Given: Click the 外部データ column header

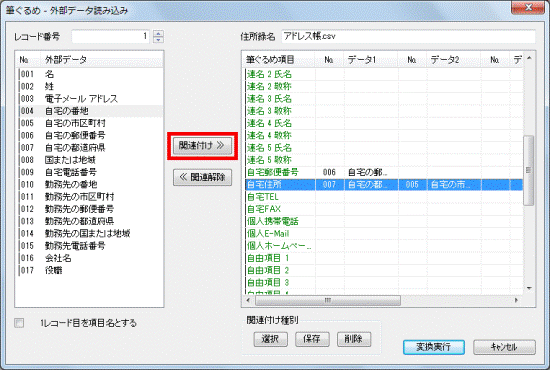Looking at the screenshot, I should click(102, 60).
